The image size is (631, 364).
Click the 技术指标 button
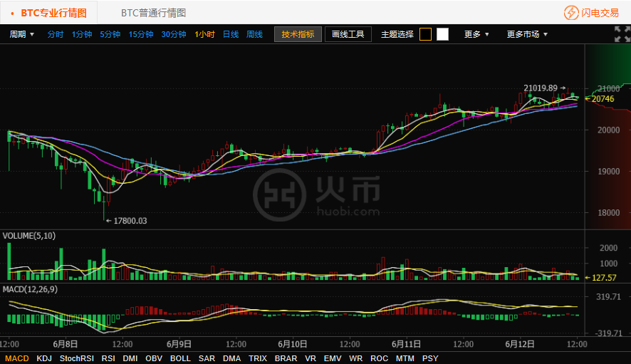(298, 34)
